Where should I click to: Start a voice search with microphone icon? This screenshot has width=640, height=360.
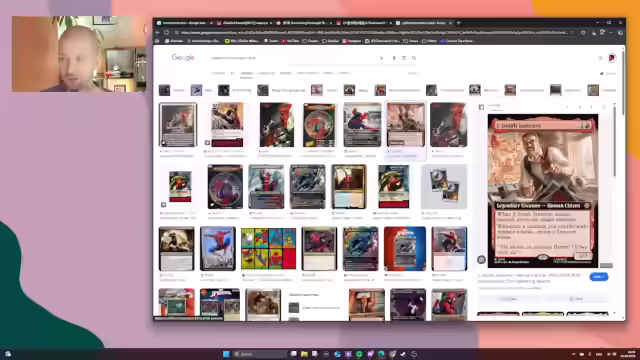click(394, 58)
